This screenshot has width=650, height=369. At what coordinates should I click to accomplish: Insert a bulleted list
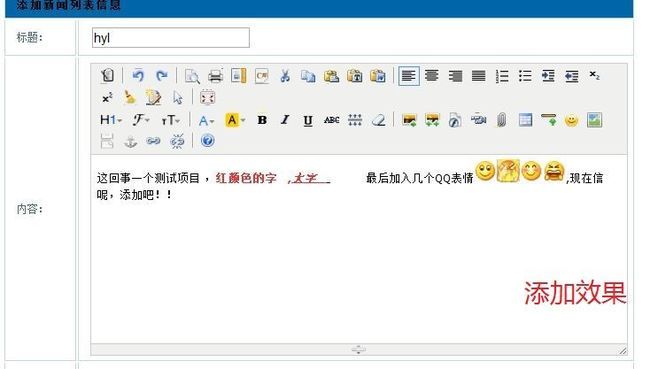click(x=525, y=75)
